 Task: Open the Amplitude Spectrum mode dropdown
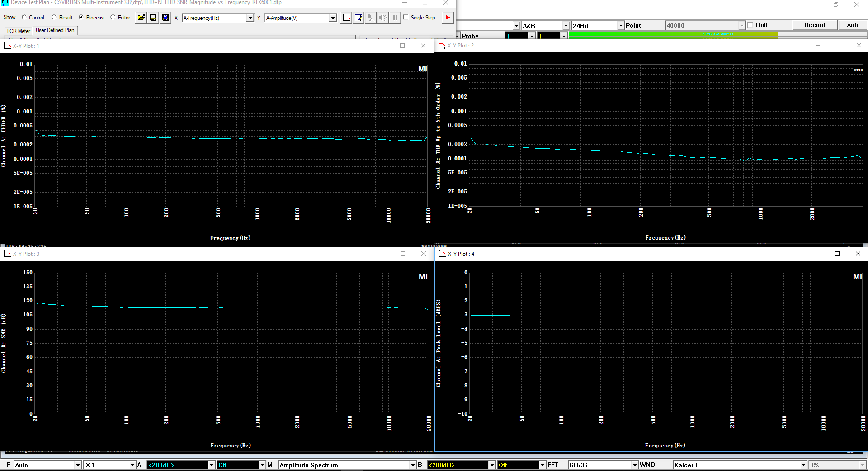click(x=412, y=465)
